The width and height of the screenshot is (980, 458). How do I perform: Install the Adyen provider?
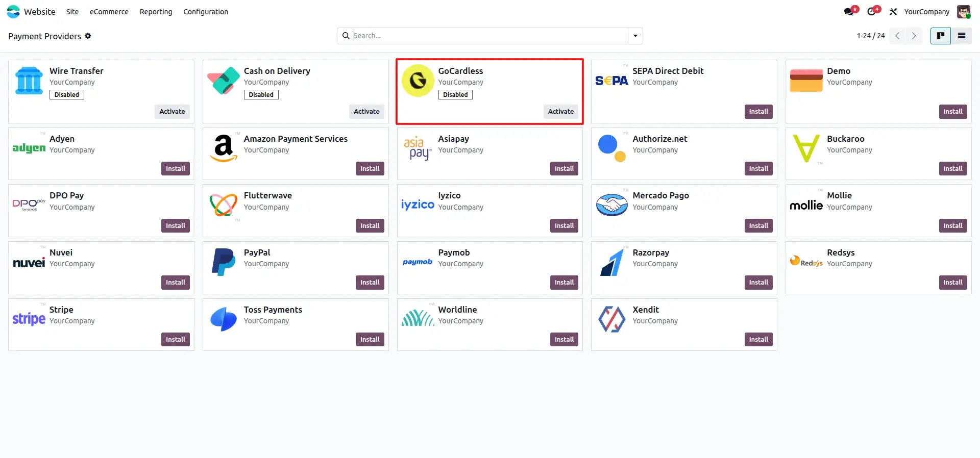click(x=176, y=169)
